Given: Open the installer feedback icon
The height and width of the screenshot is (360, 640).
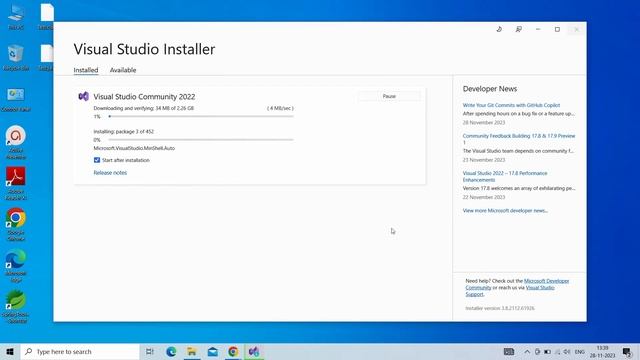Looking at the screenshot, I should click(x=518, y=29).
